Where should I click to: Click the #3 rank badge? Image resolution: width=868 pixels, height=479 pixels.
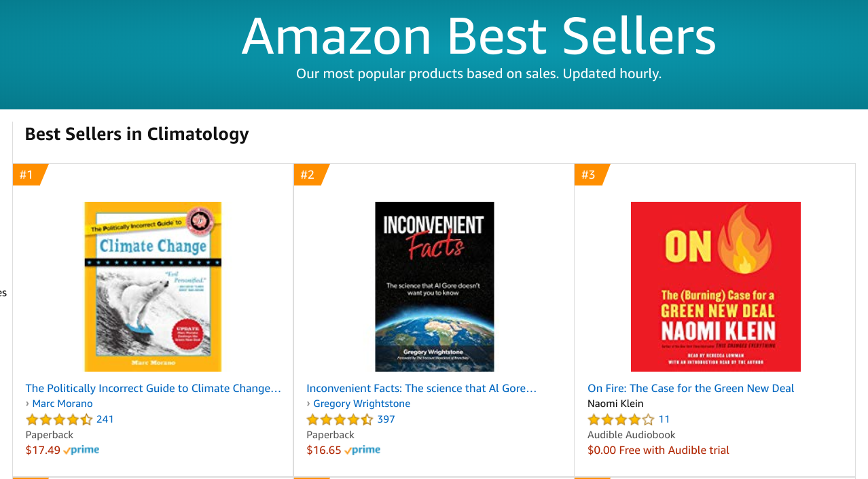[x=590, y=175]
